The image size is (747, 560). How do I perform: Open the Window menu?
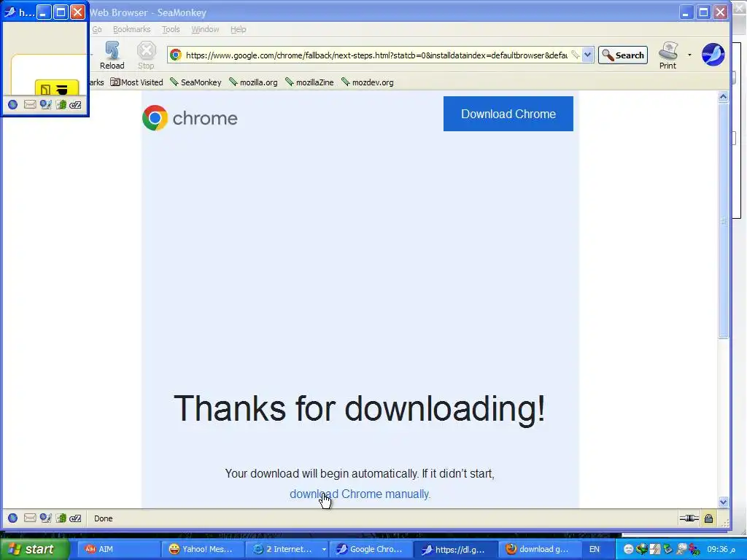(205, 29)
